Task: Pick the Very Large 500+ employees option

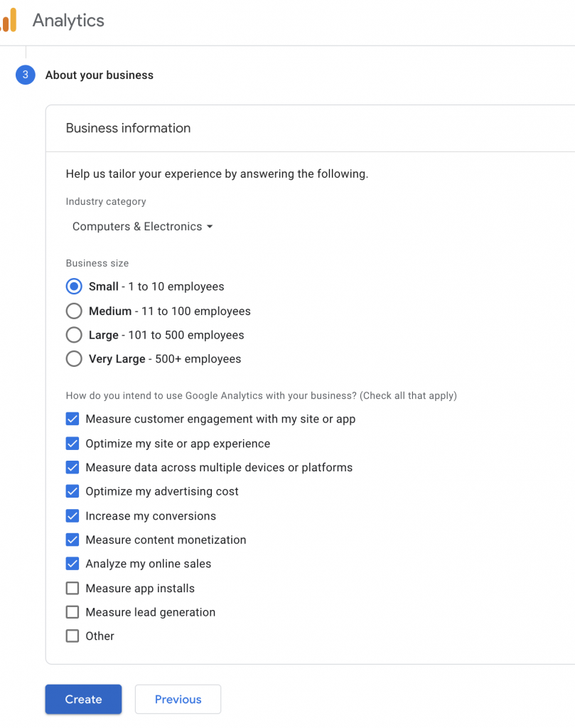Action: coord(74,359)
